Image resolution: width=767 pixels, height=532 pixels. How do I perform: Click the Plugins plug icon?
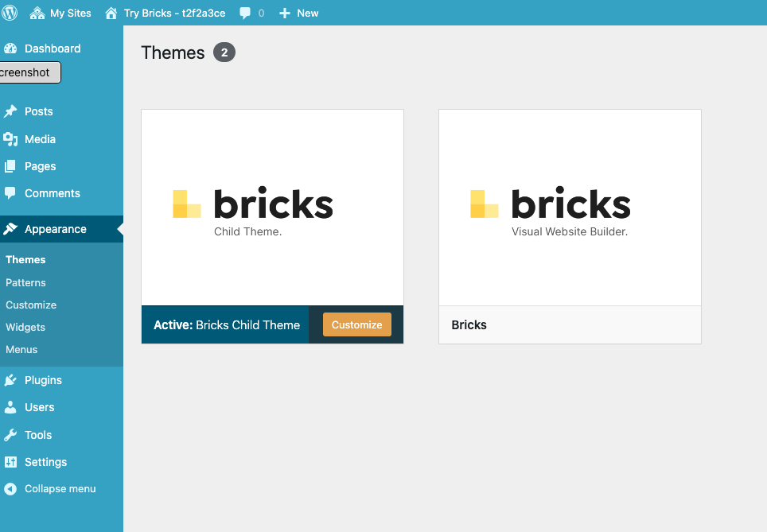click(10, 380)
